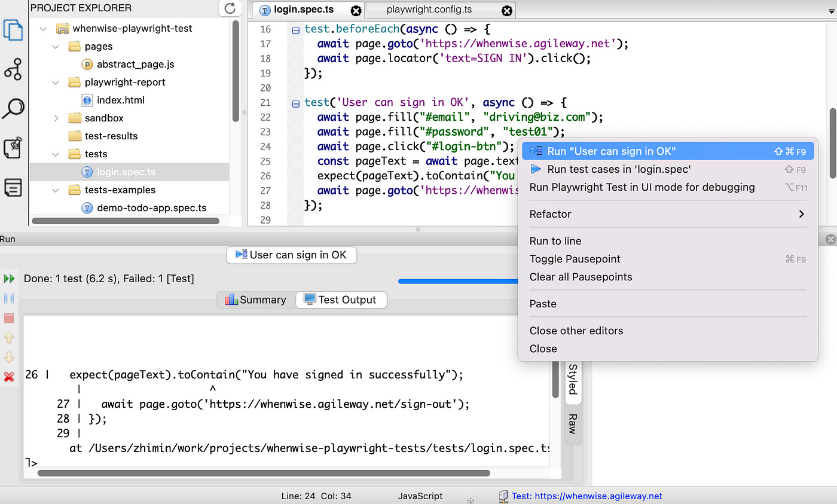Choose Run test cases in 'login.spec'
Screen dimensions: 837x504
tap(668, 169)
